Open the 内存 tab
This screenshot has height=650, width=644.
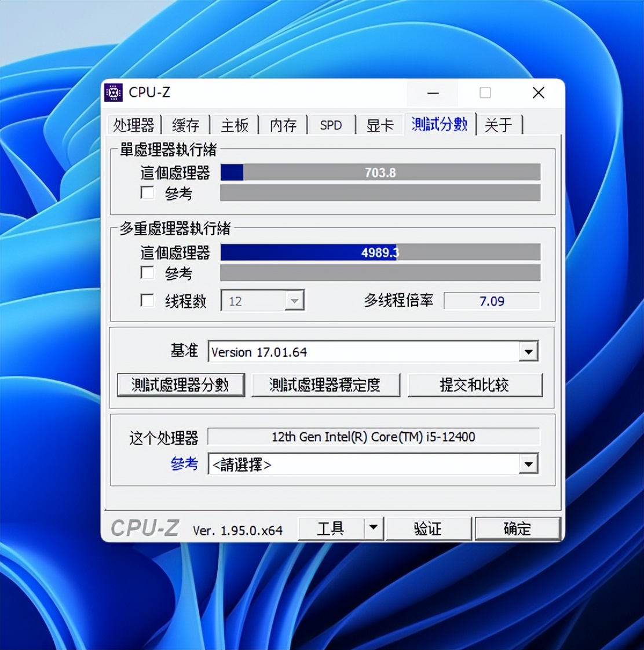(x=283, y=125)
